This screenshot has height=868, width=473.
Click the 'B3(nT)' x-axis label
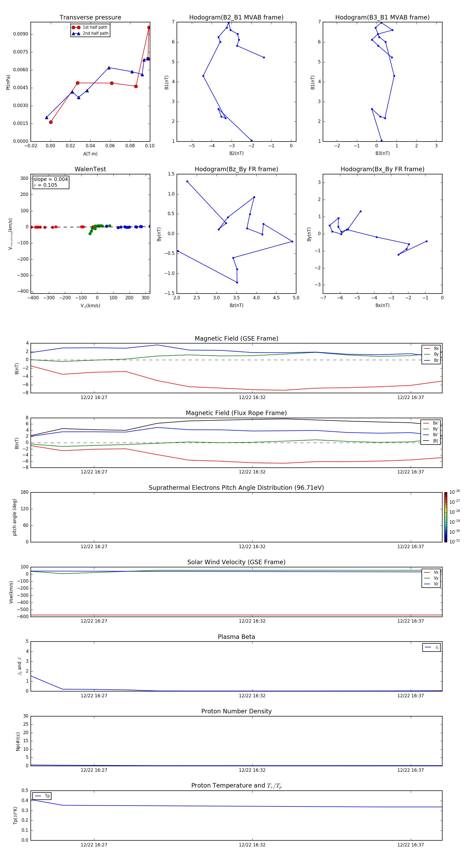pos(382,154)
